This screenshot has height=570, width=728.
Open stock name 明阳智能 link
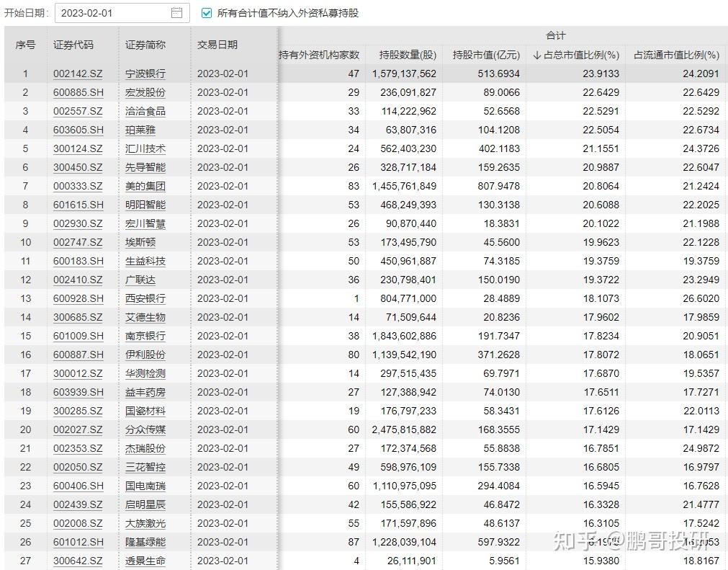(x=145, y=205)
